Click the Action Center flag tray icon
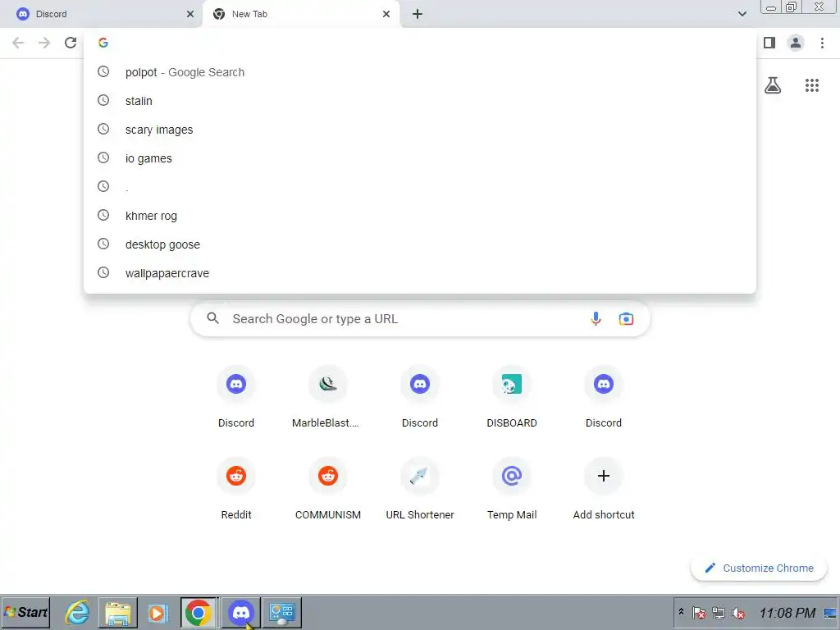 coord(699,613)
